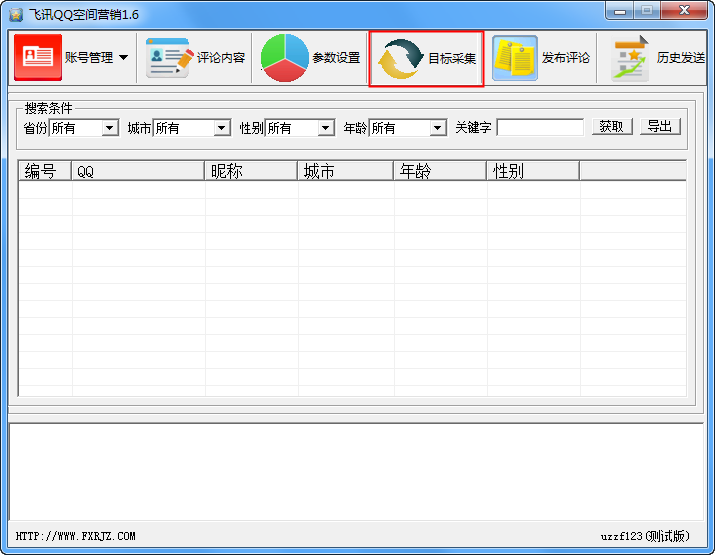715x555 pixels.
Task: Expand the 省份 province dropdown
Action: click(x=109, y=128)
